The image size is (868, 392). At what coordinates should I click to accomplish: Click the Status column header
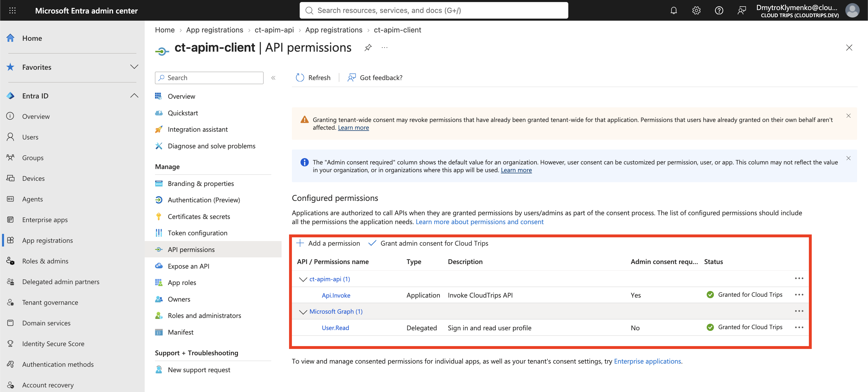tap(713, 262)
